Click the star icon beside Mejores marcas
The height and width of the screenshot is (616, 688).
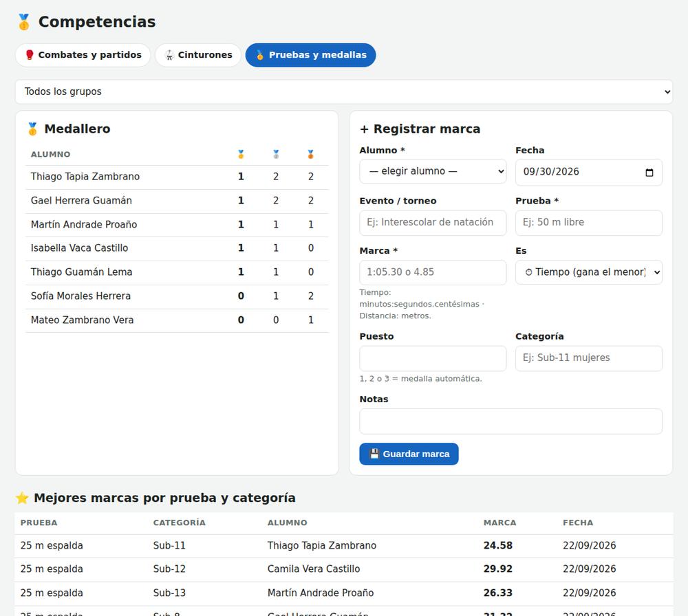coord(22,498)
